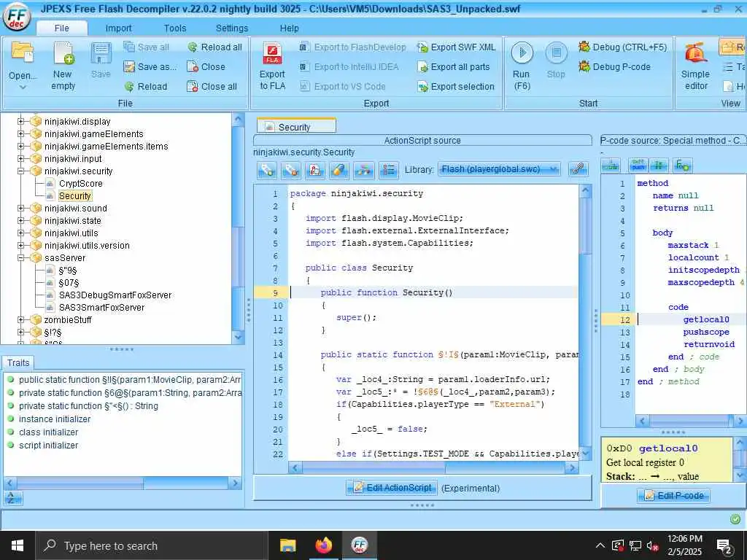The width and height of the screenshot is (747, 560).
Task: Collapse the ninjakiwi.security package
Action: pos(20,171)
